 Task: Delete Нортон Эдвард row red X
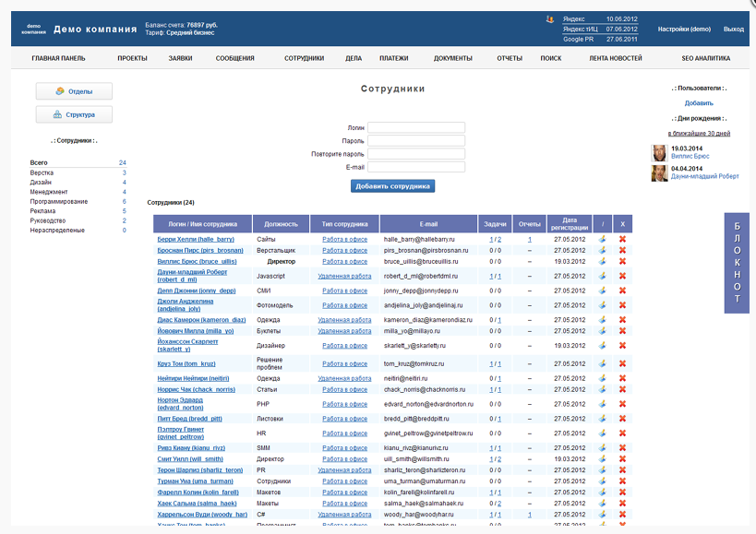pyautogui.click(x=622, y=404)
